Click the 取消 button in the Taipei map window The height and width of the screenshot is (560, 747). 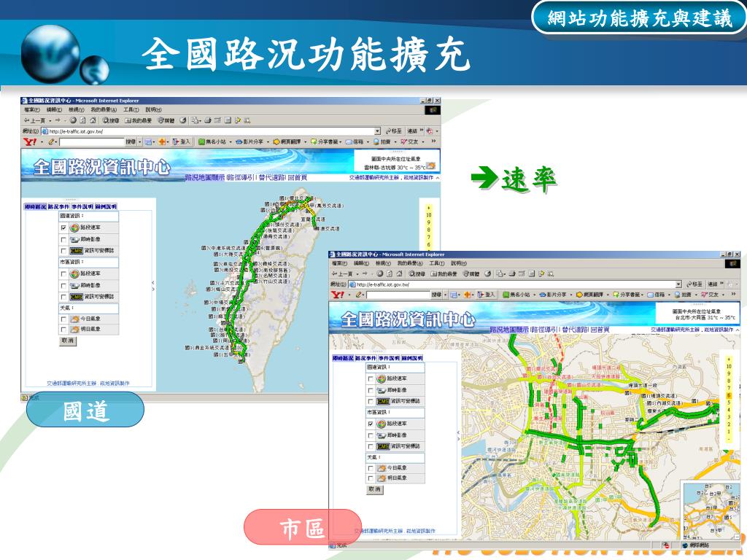375,489
